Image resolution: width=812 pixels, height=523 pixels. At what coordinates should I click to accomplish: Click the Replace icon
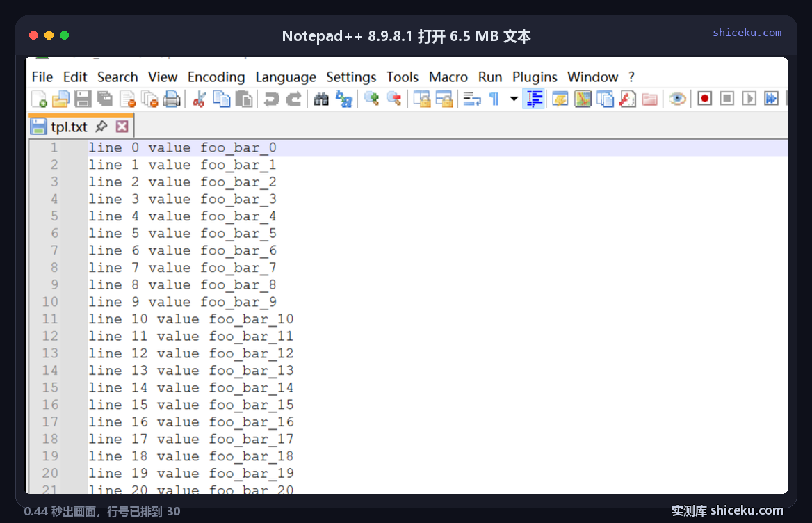(x=344, y=98)
